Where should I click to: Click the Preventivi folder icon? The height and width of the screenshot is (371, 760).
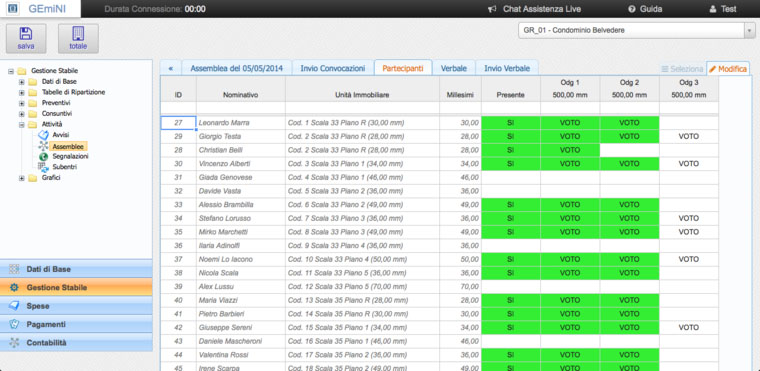32,103
